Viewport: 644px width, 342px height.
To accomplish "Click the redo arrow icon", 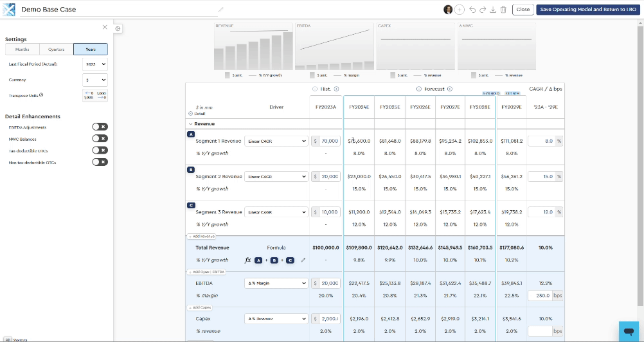I will pos(483,10).
